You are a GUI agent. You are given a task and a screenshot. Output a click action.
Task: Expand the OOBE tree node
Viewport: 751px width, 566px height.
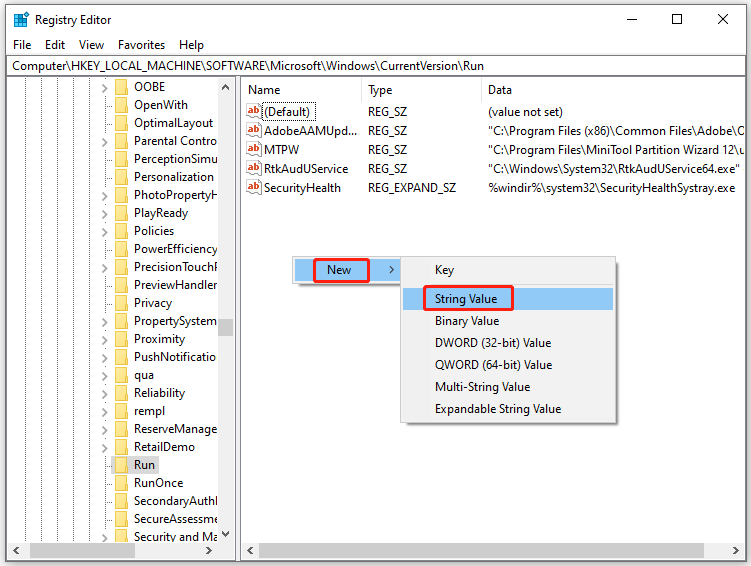104,88
